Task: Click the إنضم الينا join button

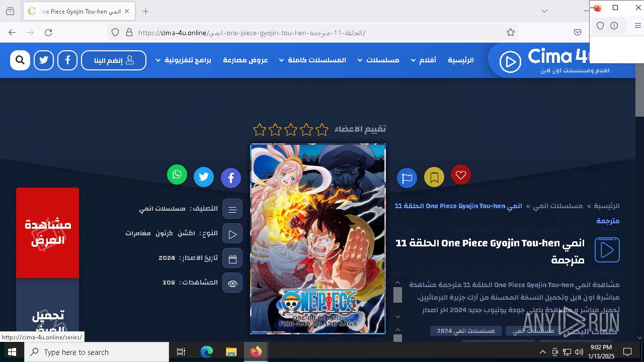Action: point(114,60)
